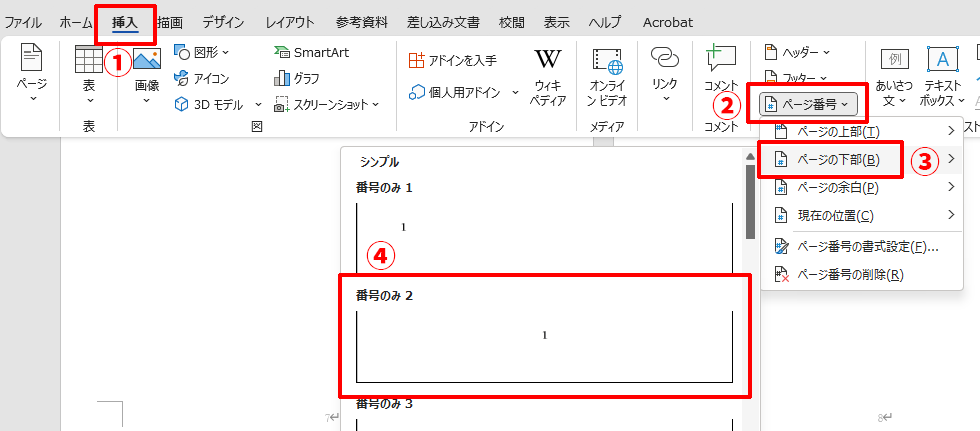Screen dimensions: 980x431
Task: Switch to the デザイン tab
Action: (223, 23)
